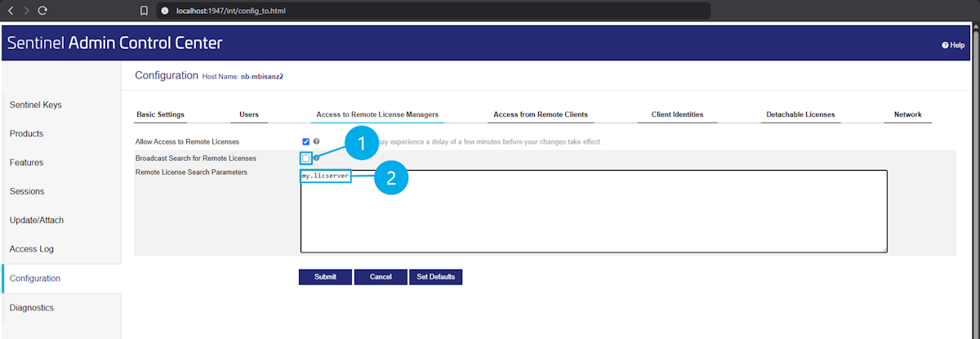Image resolution: width=980 pixels, height=339 pixels.
Task: Click the host name nb-mbisanz2
Action: (x=261, y=76)
